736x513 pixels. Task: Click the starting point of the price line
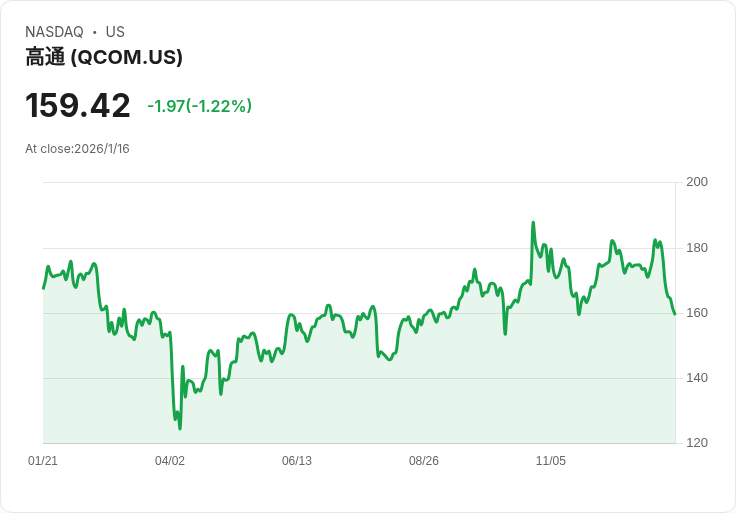43,288
